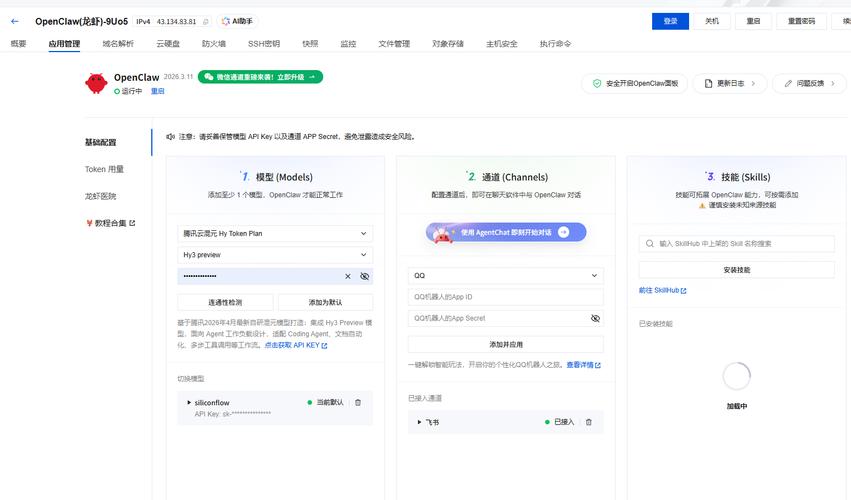Go back using the left arrow icon
This screenshot has height=500, width=851.
click(x=15, y=21)
